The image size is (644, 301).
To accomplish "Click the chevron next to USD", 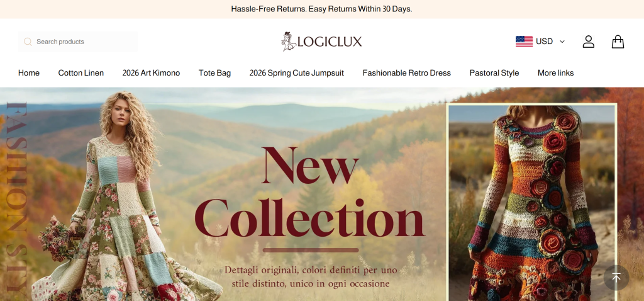I will 562,42.
